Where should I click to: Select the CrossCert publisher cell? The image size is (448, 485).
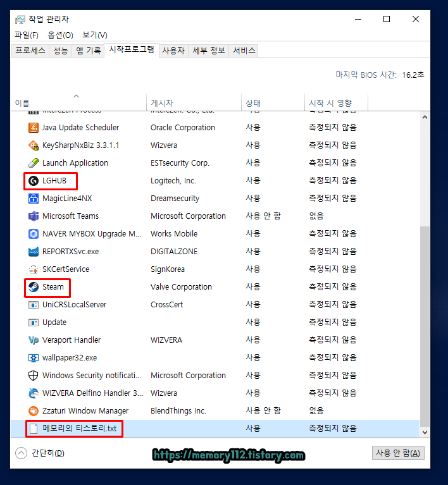pos(166,305)
